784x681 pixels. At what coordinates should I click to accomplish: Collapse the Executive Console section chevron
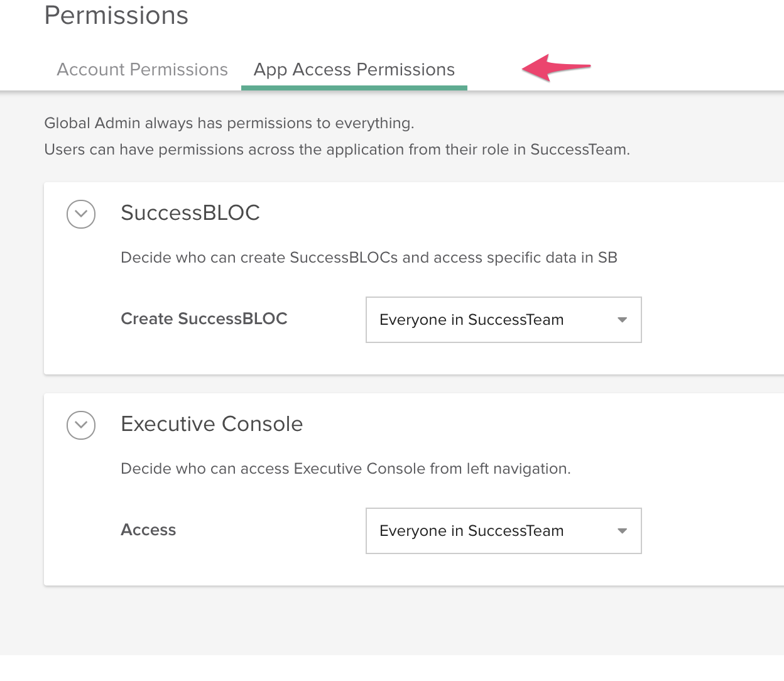[81, 425]
